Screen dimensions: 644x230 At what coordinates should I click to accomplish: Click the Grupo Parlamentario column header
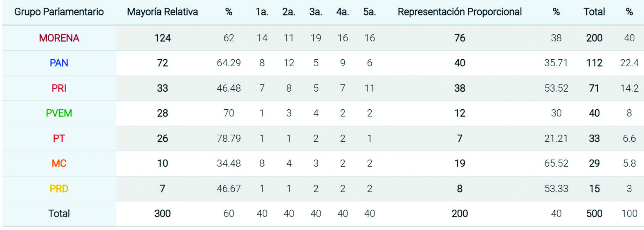tap(59, 12)
